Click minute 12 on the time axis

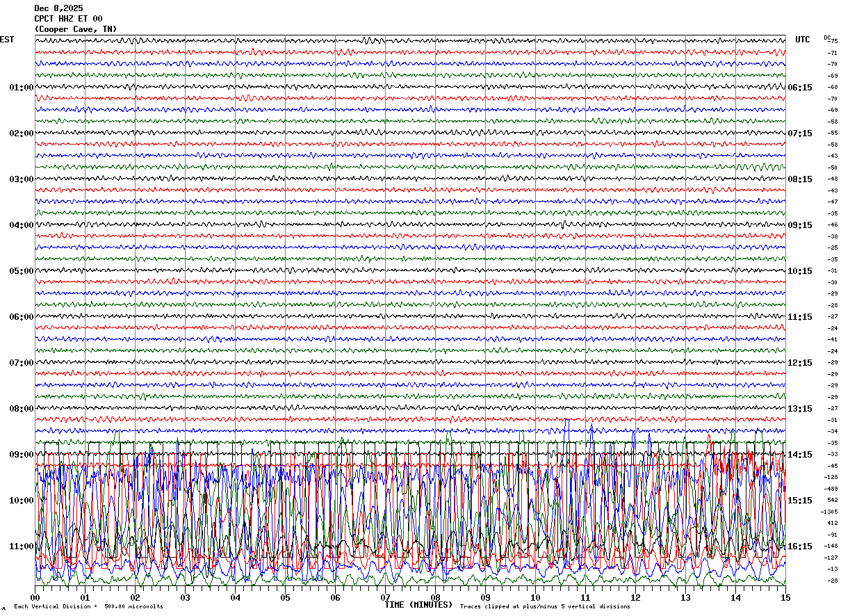(636, 598)
